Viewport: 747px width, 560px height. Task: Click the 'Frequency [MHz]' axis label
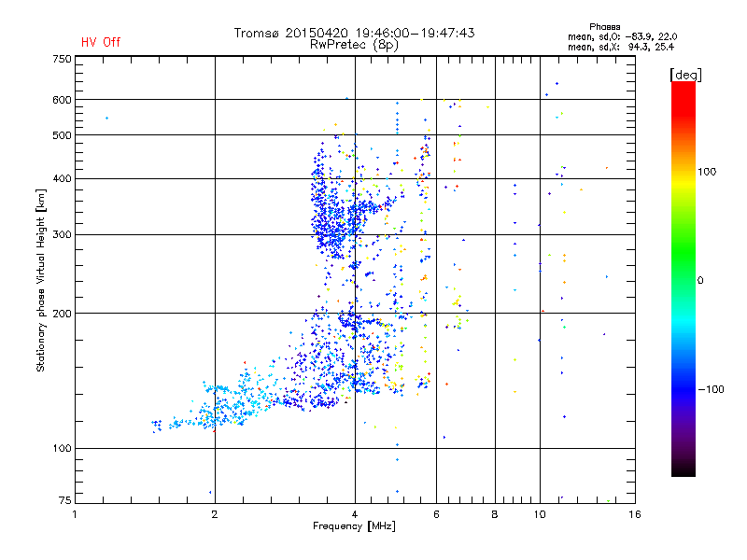[354, 526]
